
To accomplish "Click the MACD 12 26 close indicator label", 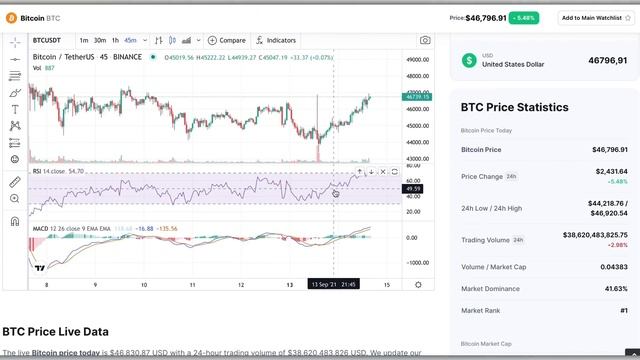I will pyautogui.click(x=71, y=229).
